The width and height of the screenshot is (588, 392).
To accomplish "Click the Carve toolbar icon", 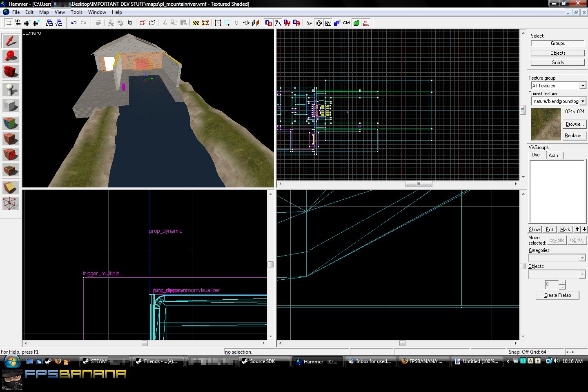I will pyautogui.click(x=98, y=23).
